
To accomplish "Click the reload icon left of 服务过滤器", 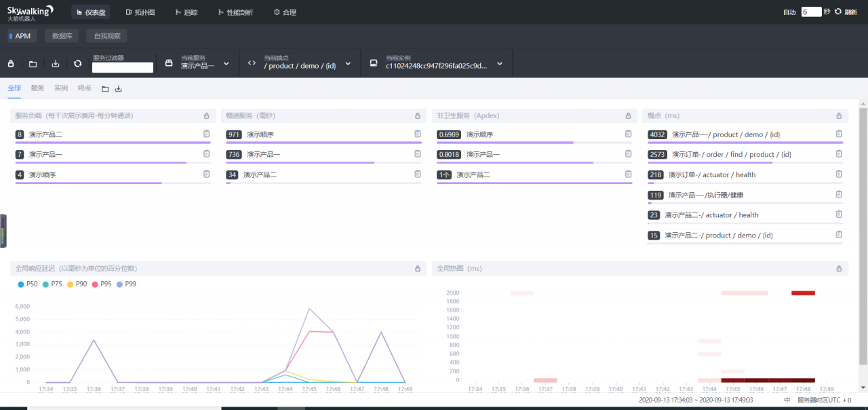I will click(x=77, y=64).
